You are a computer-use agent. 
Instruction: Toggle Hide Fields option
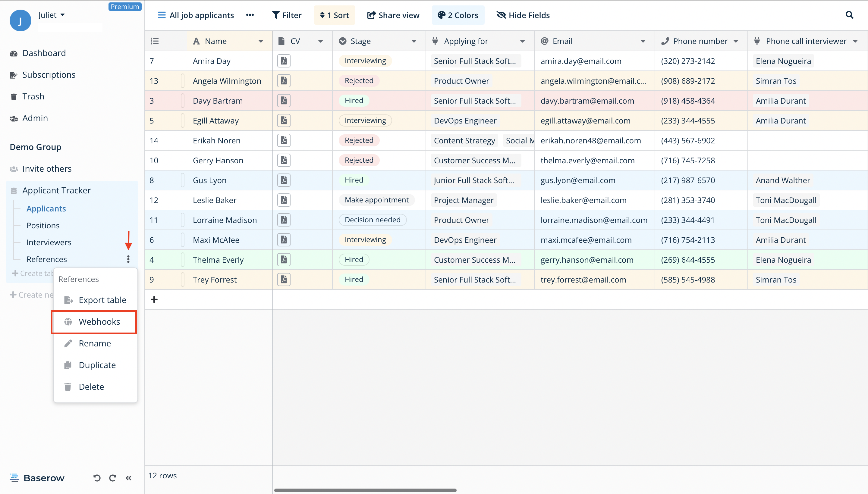pos(523,15)
